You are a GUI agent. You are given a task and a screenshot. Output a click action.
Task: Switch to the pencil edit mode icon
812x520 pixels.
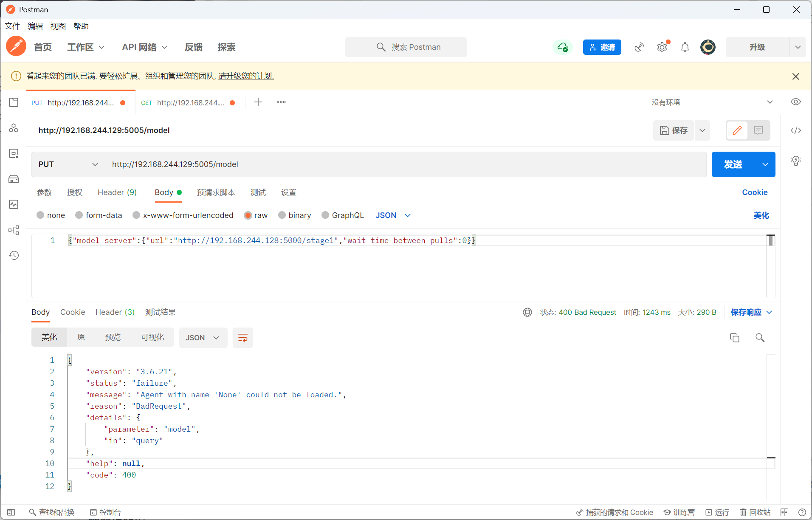point(737,130)
